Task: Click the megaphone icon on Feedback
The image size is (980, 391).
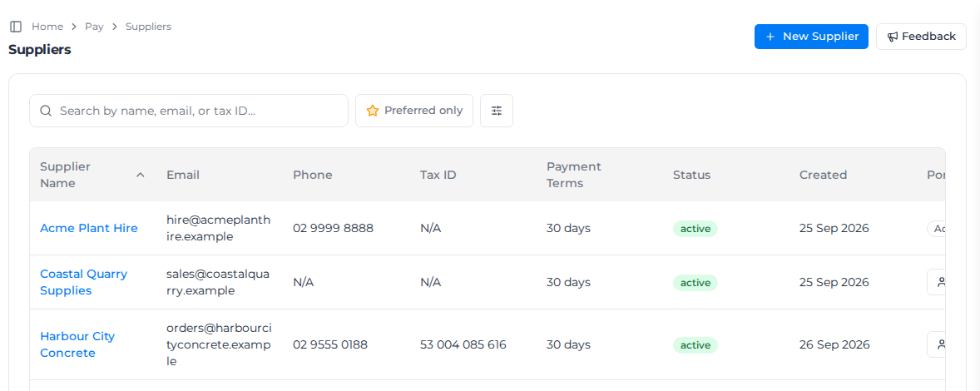Action: click(893, 37)
